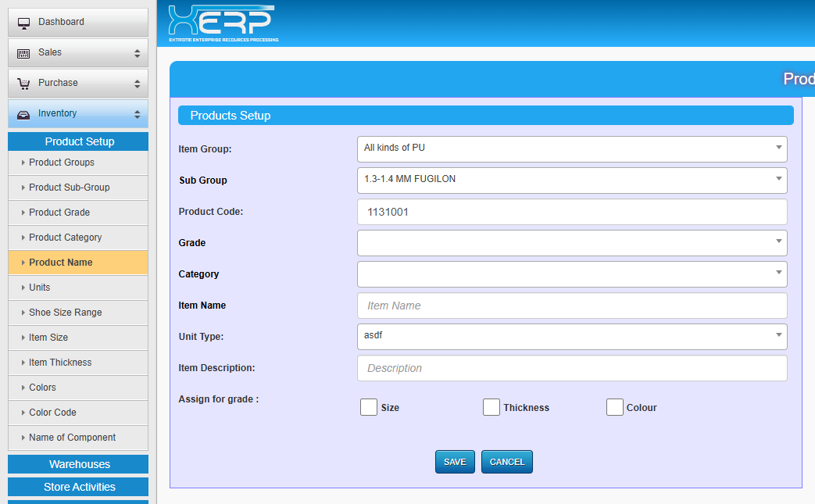
Task: Open the Unit Type dropdown
Action: point(571,336)
